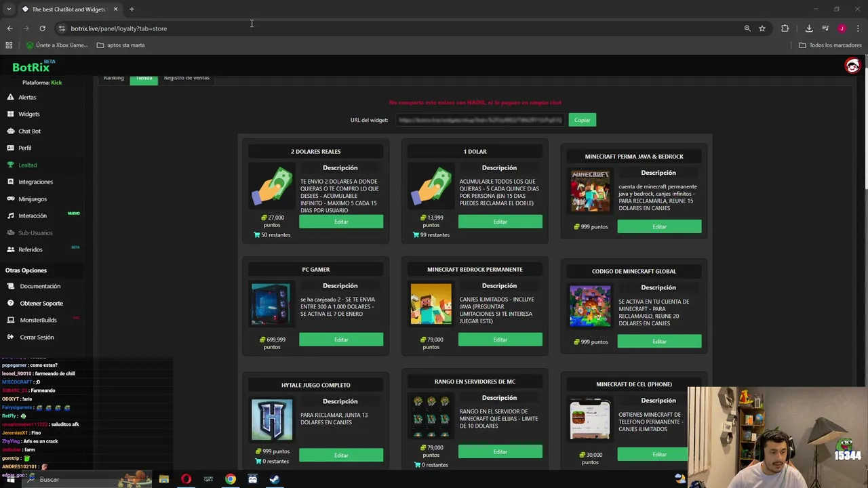Open the Chrome three-dot menu
Image resolution: width=868 pixels, height=488 pixels.
858,28
